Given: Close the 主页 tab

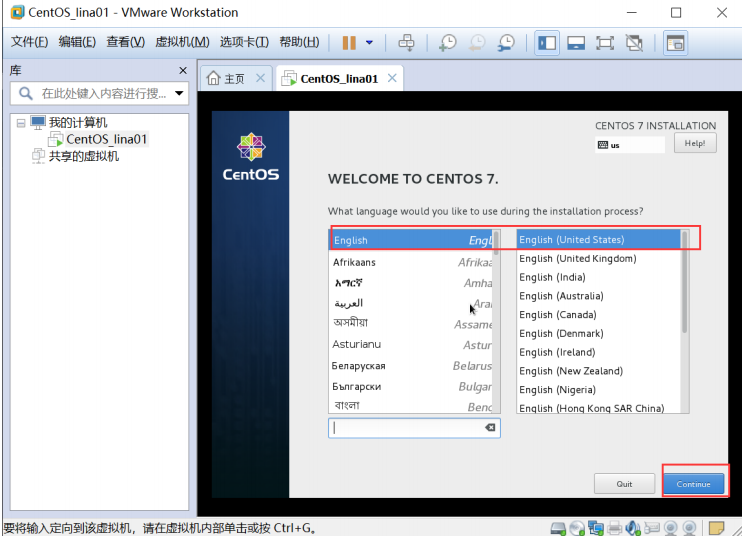Looking at the screenshot, I should tap(260, 78).
